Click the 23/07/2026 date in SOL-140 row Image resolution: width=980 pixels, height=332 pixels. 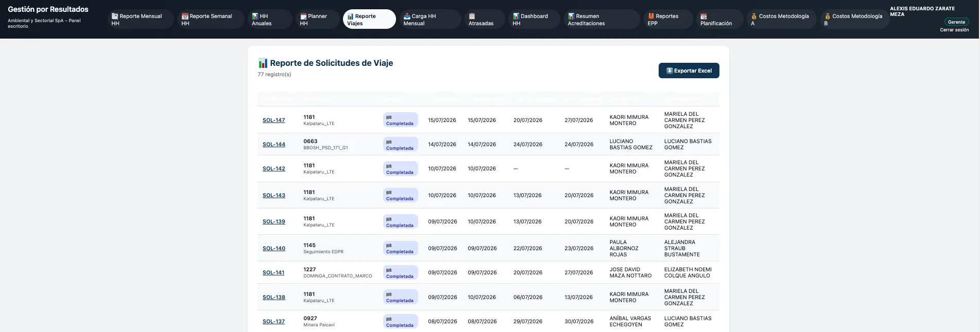click(578, 248)
